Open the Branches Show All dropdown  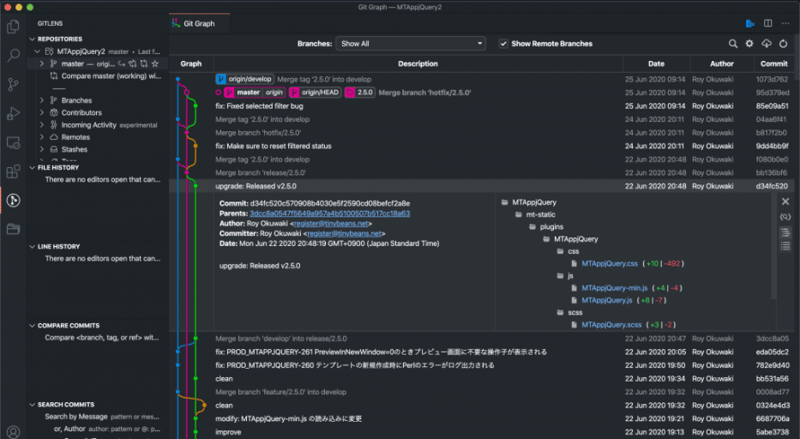pos(411,44)
